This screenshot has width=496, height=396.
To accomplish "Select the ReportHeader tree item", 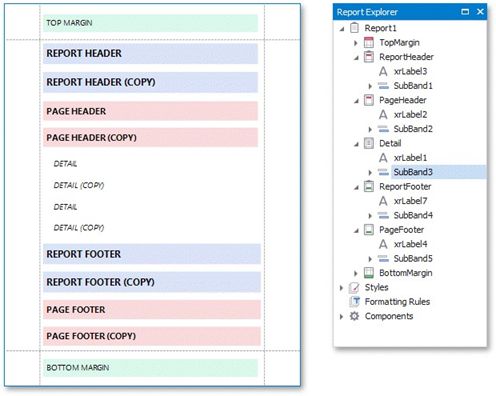I will (x=406, y=57).
